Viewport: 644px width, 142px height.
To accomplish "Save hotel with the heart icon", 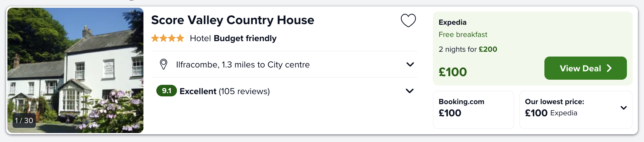I will [x=408, y=21].
